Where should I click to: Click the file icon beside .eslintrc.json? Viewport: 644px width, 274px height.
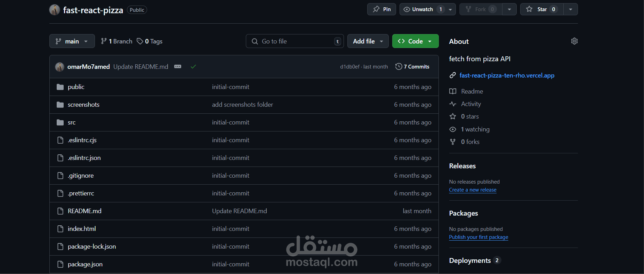[x=60, y=158]
